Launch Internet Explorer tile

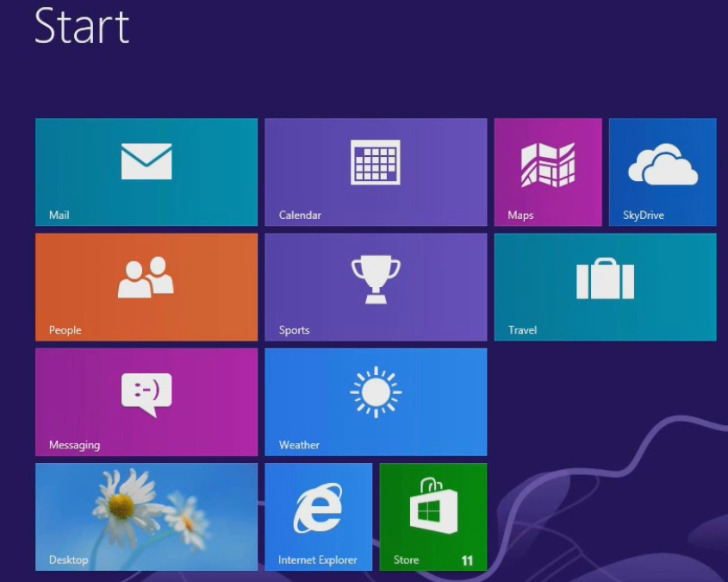[x=318, y=516]
